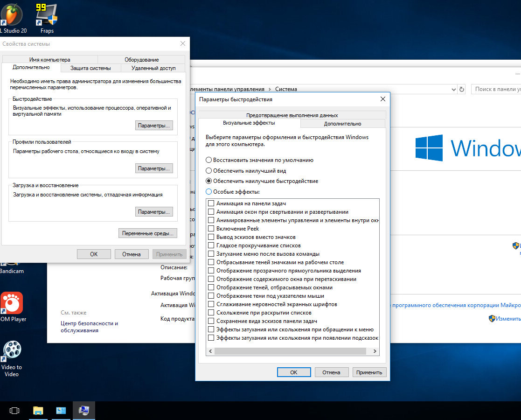Click Применить in Параметры быстродействия
Image resolution: width=521 pixels, height=420 pixels.
(x=369, y=372)
